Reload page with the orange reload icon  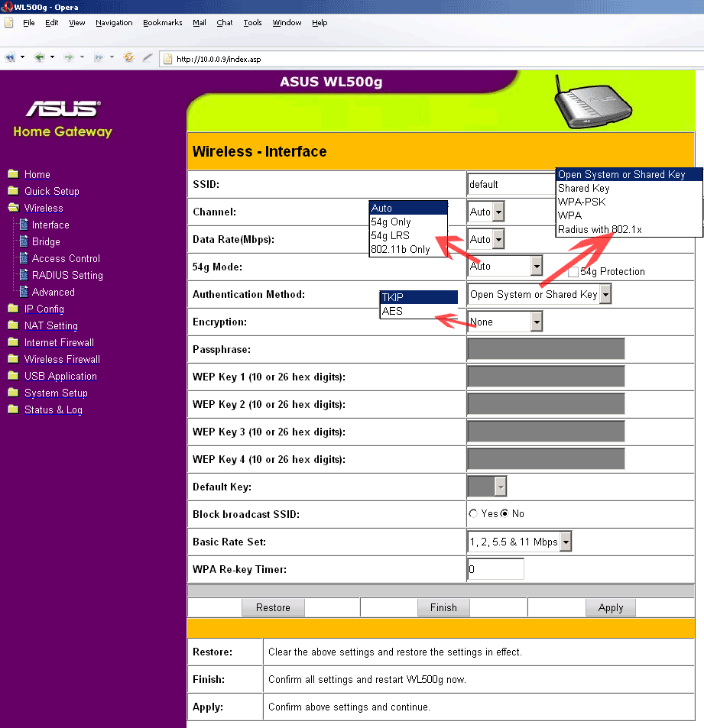128,57
